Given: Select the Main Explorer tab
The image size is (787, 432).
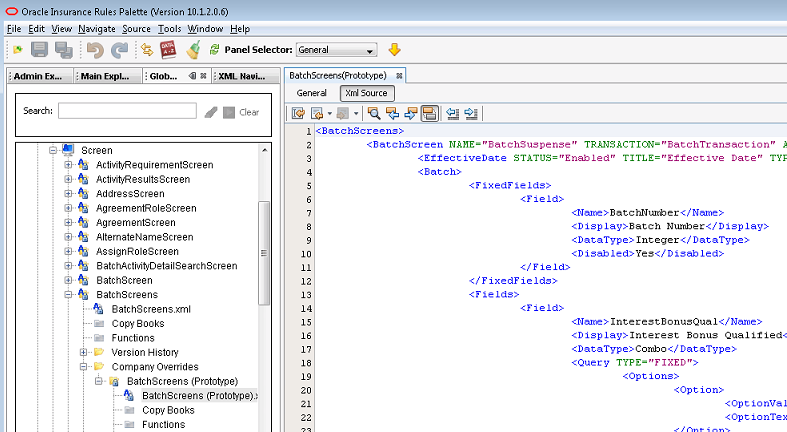Looking at the screenshot, I should tap(105, 76).
